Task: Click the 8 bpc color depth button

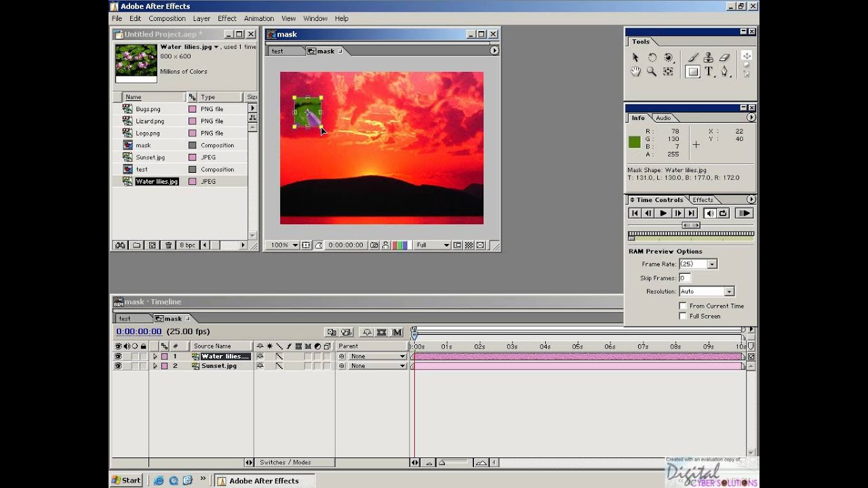Action: pos(188,245)
